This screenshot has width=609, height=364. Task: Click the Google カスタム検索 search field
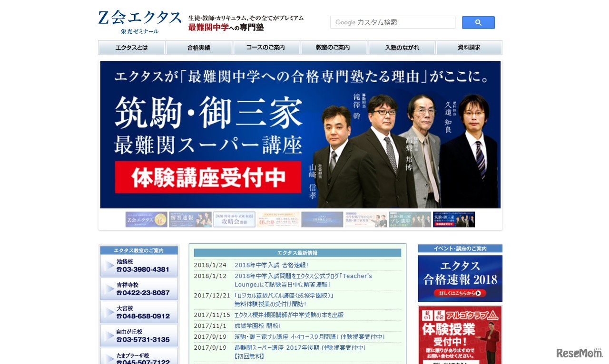click(x=392, y=22)
